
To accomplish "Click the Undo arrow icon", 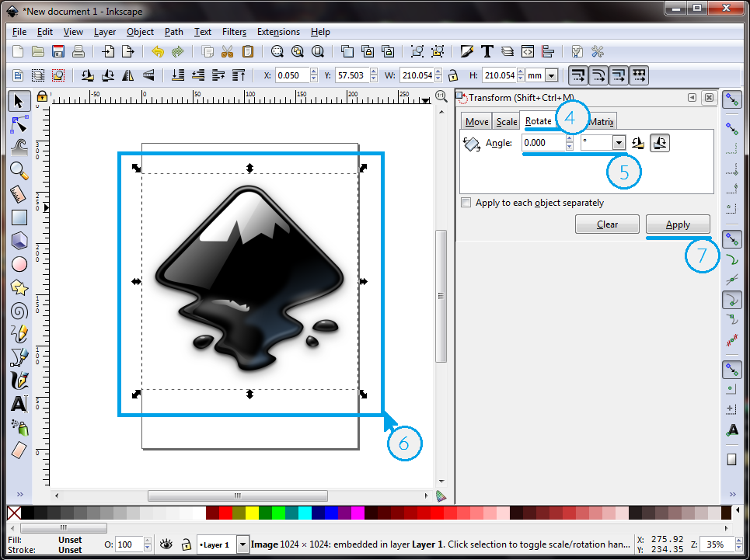I will (x=157, y=51).
